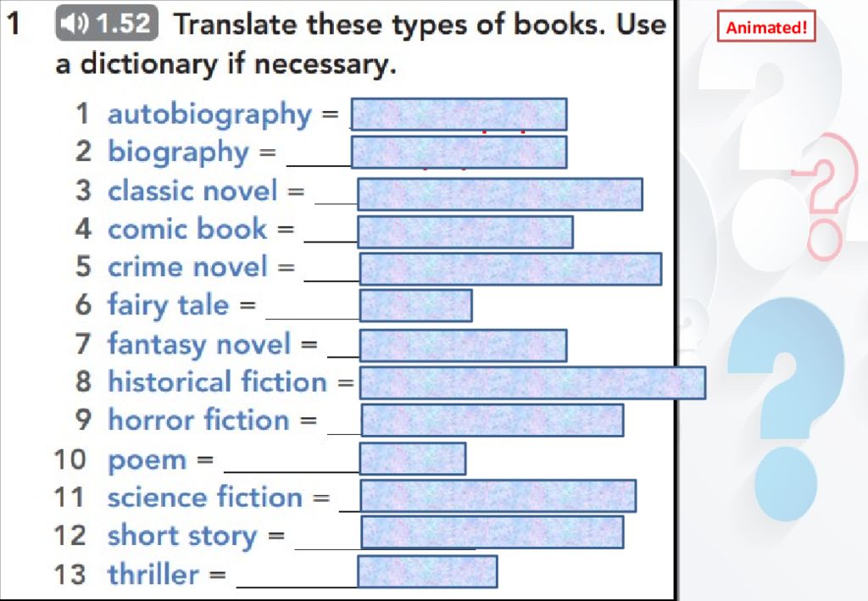The image size is (868, 601).
Task: Uncover the thriller translation box
Action: point(427,571)
